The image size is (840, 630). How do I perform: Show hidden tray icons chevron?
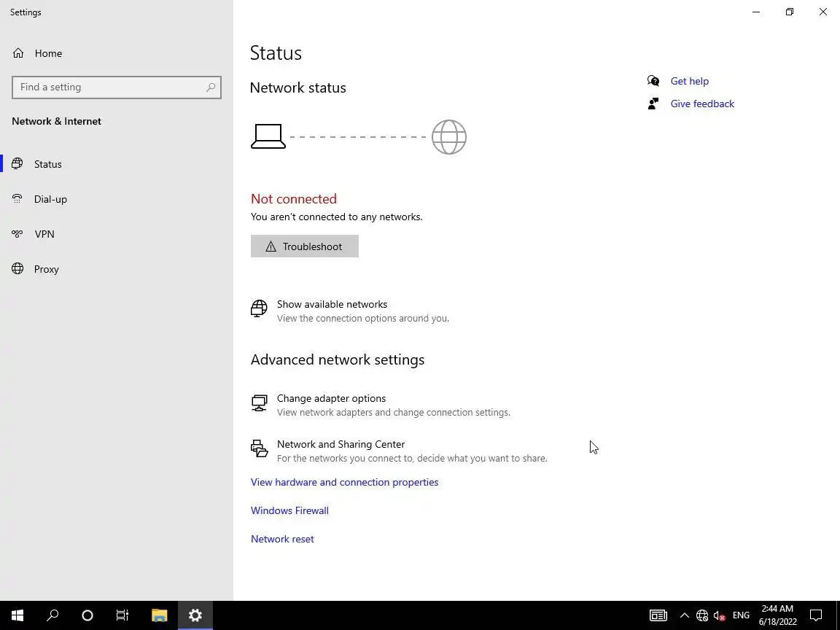point(684,615)
